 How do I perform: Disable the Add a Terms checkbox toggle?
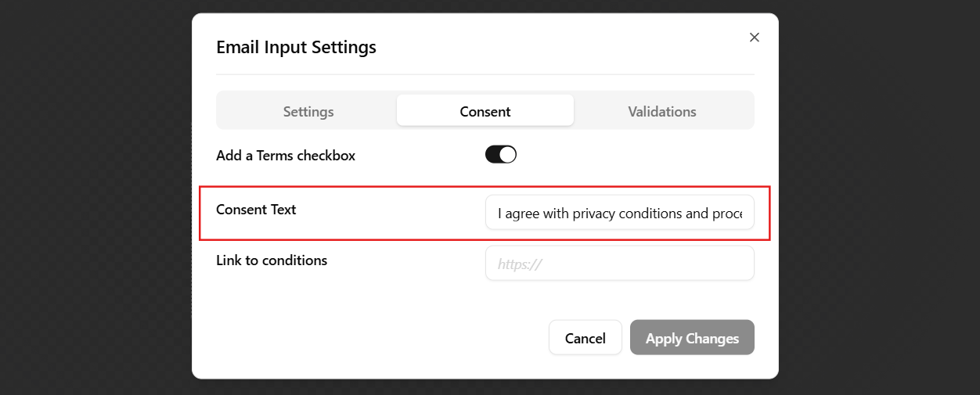[501, 155]
